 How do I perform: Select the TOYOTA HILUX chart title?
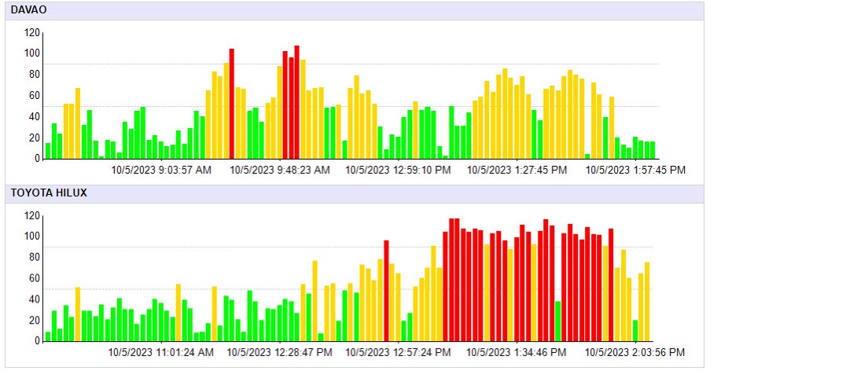49,193
